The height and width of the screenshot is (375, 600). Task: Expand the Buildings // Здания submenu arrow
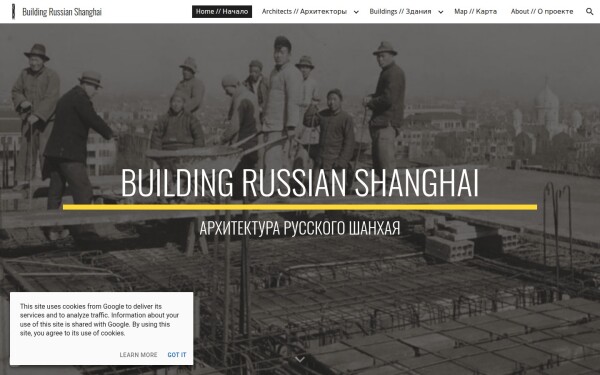pyautogui.click(x=440, y=12)
